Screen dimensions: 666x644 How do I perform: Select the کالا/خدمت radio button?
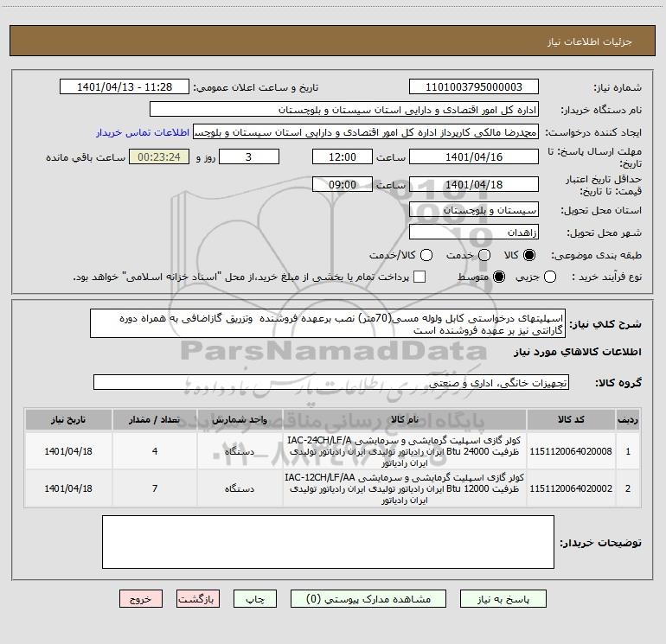click(426, 255)
